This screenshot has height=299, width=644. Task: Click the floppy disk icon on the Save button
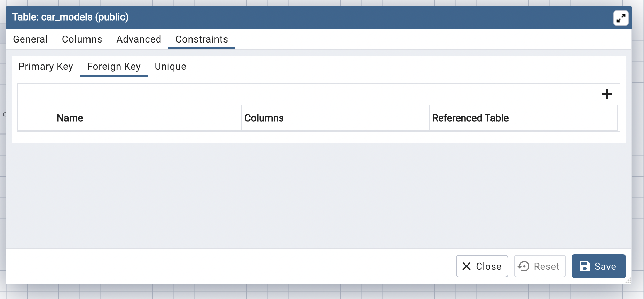(x=584, y=266)
